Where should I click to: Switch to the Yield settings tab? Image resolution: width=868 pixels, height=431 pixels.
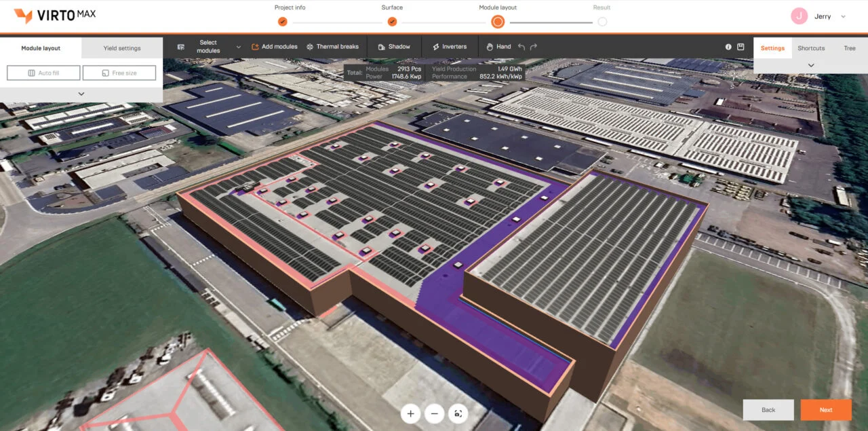coord(122,48)
